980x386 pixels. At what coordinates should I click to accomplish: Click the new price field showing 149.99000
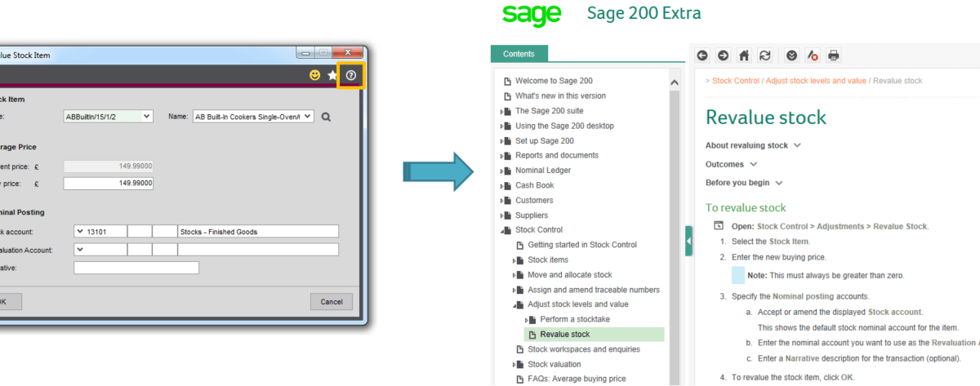click(109, 184)
